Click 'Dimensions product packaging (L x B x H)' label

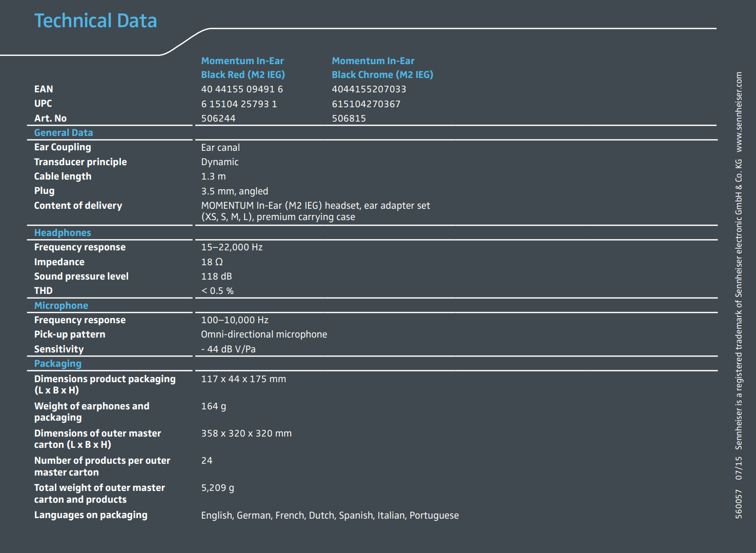coord(105,385)
